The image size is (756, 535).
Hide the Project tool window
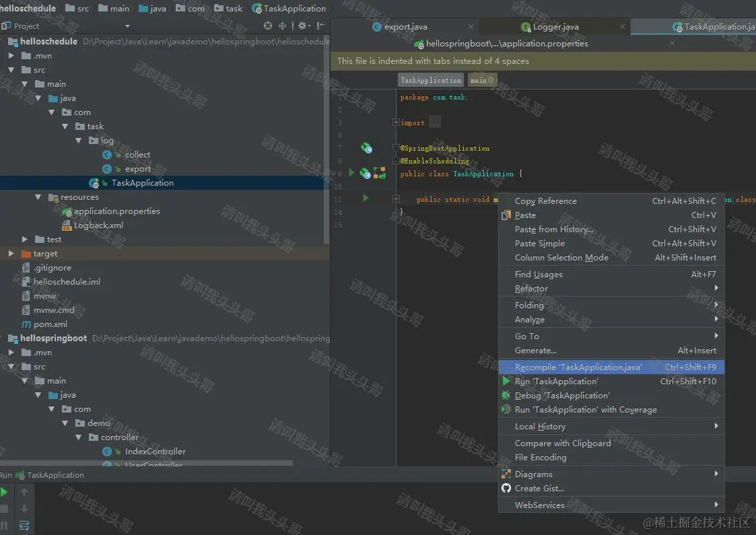[320, 26]
